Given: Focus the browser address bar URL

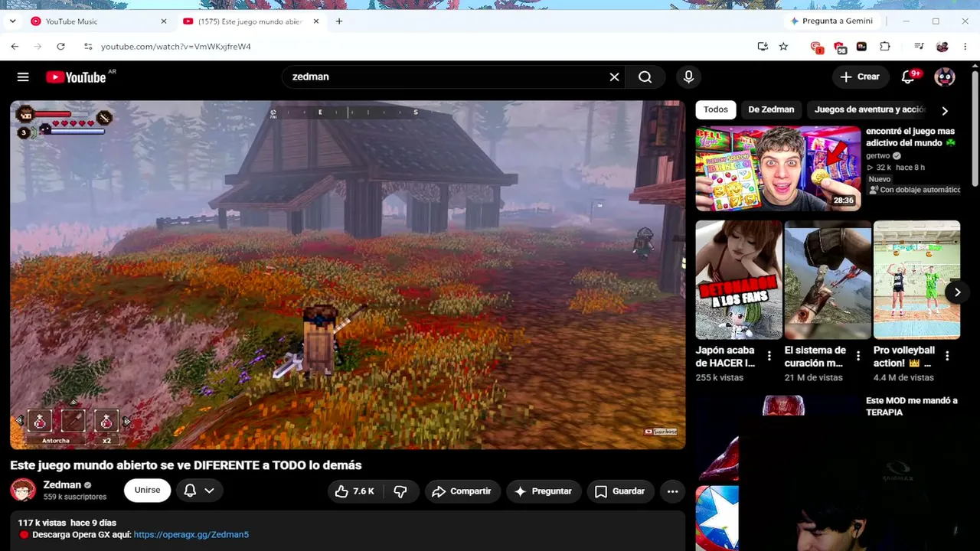Looking at the screenshot, I should (176, 47).
